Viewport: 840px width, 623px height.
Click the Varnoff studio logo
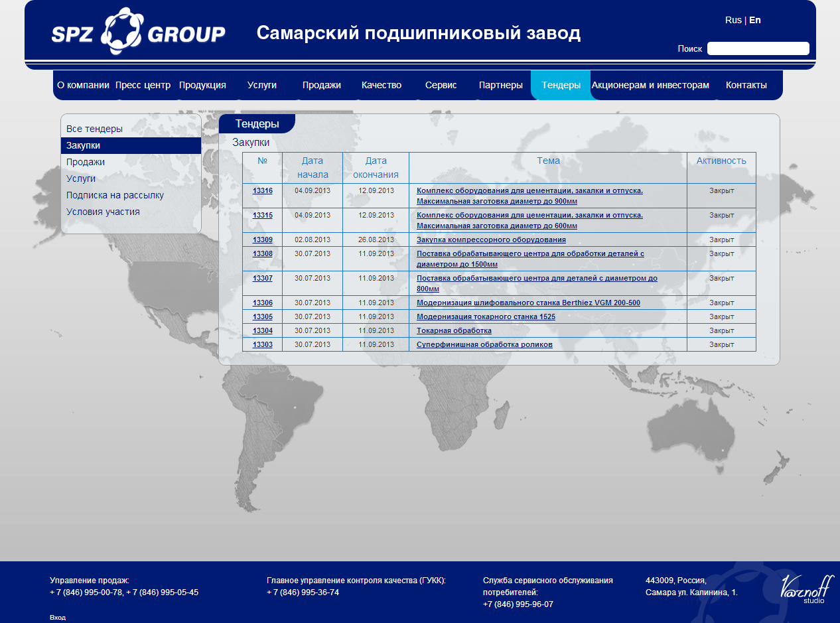[806, 588]
